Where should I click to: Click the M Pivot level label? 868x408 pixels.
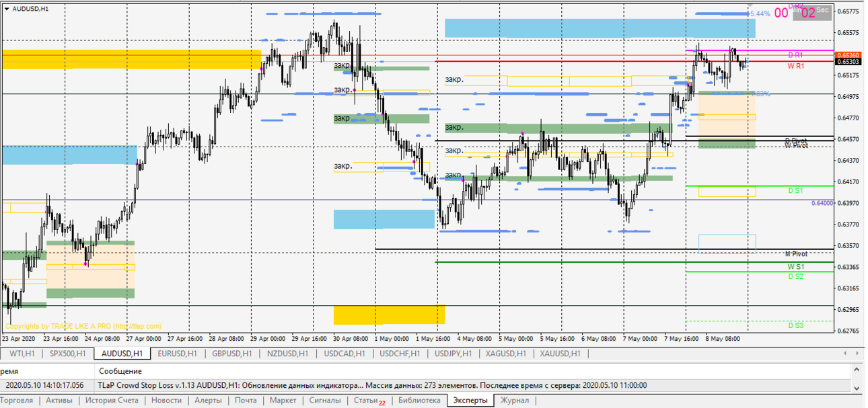[x=796, y=254]
